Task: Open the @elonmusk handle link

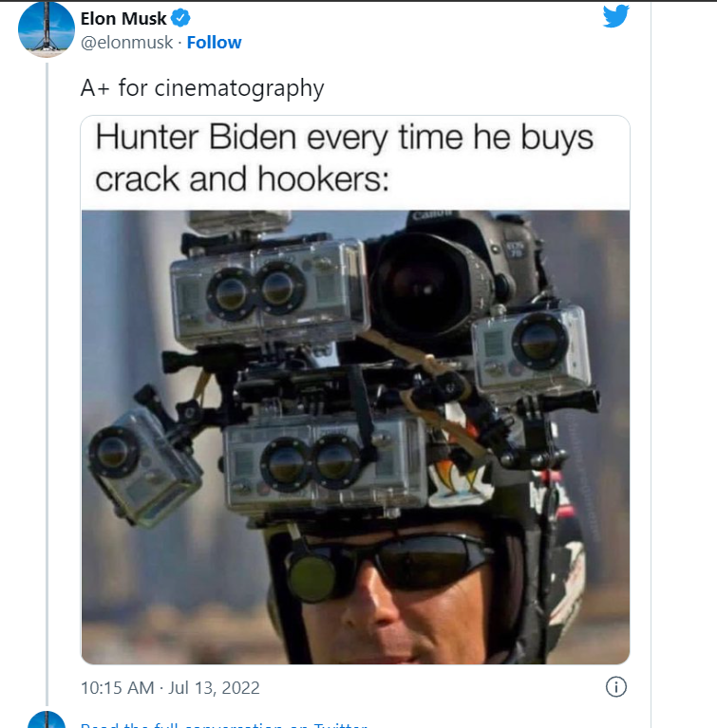Action: pyautogui.click(x=126, y=43)
